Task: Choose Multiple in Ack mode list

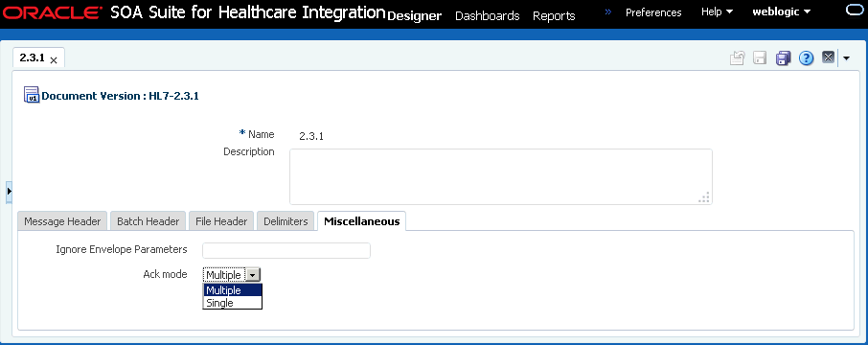Action: click(233, 290)
